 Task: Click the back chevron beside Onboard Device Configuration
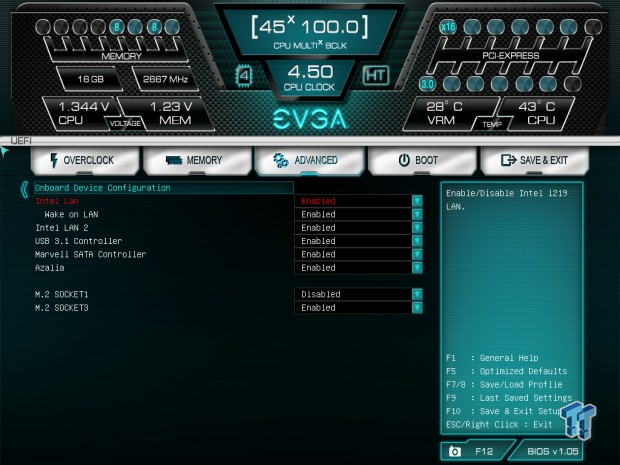[x=25, y=189]
